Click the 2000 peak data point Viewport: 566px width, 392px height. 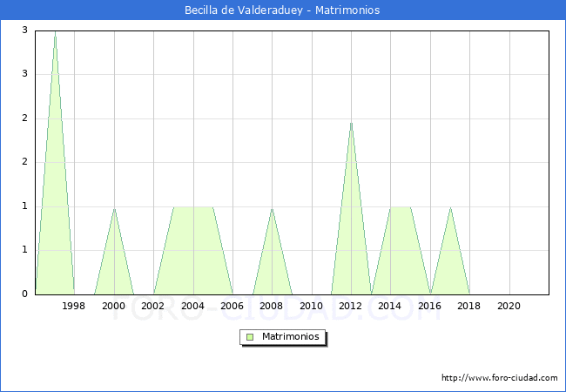click(114, 209)
